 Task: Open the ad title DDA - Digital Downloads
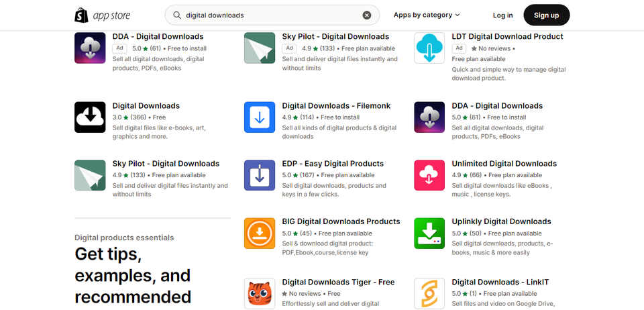pos(158,36)
